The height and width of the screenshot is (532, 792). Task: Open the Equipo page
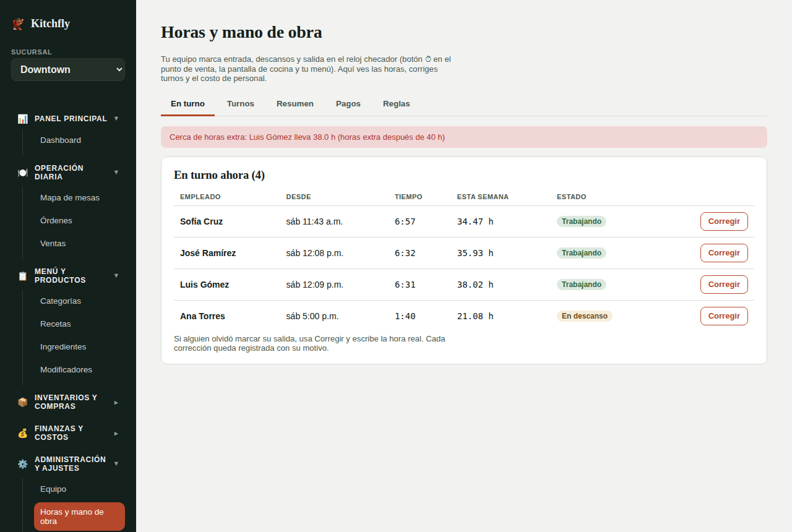79,489
